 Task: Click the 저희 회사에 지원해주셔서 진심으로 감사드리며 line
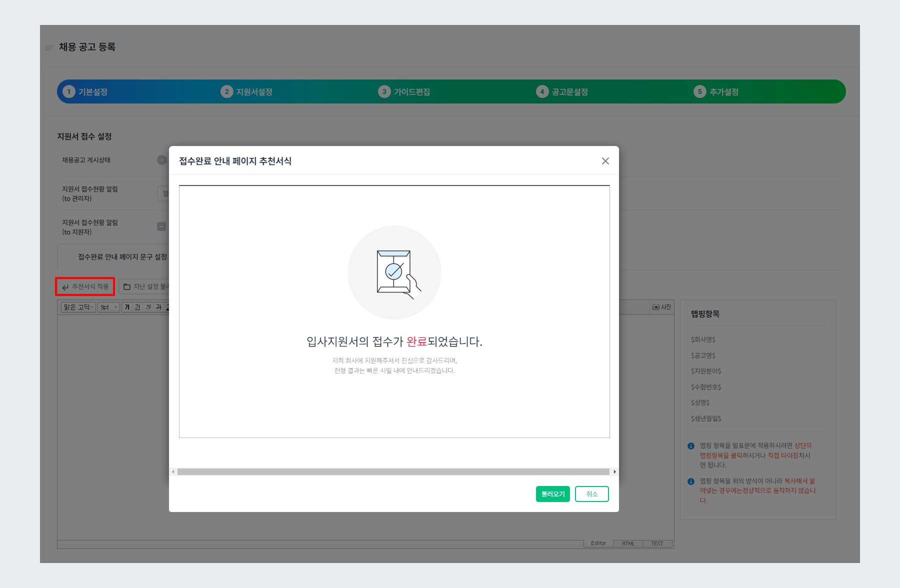(x=394, y=360)
